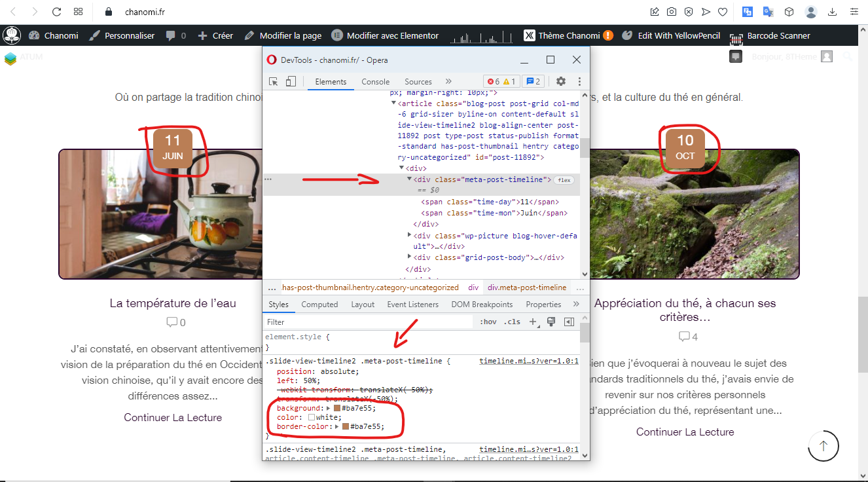Switch to the Sources tab
Image resolution: width=868 pixels, height=482 pixels.
coord(418,81)
